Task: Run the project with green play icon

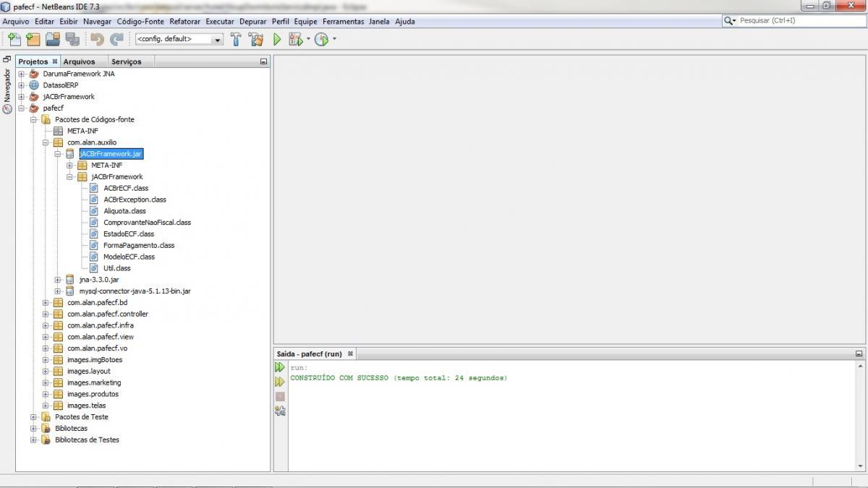Action: [276, 39]
